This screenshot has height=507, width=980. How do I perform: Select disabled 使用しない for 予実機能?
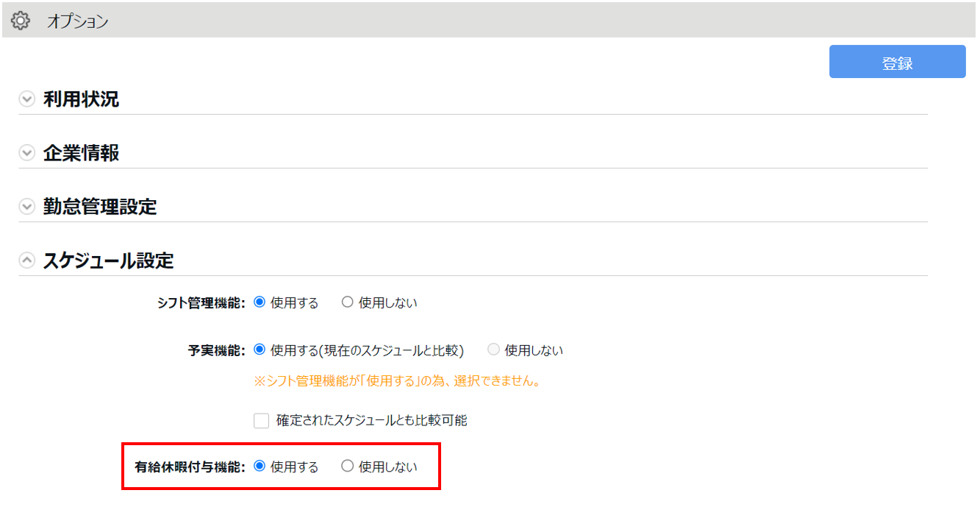pyautogui.click(x=494, y=350)
